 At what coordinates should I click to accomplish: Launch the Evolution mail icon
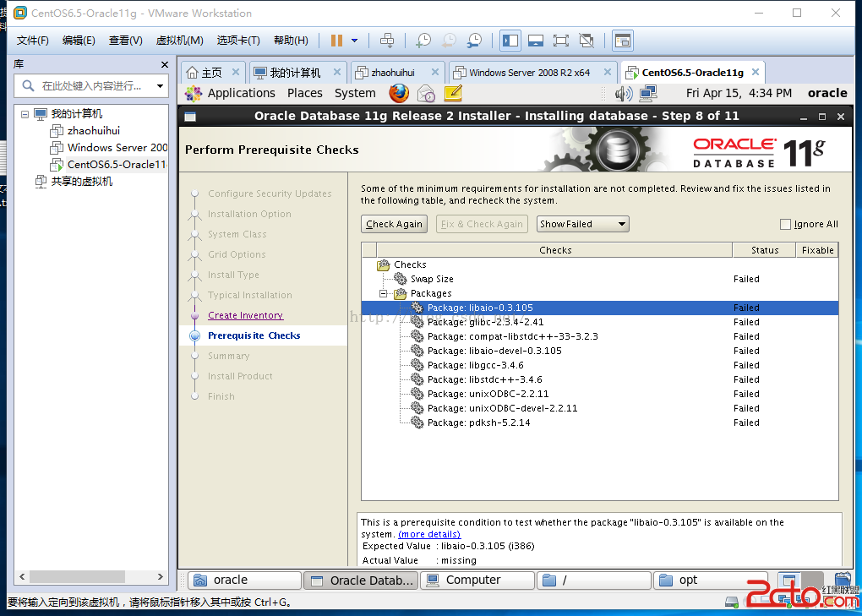(x=426, y=94)
